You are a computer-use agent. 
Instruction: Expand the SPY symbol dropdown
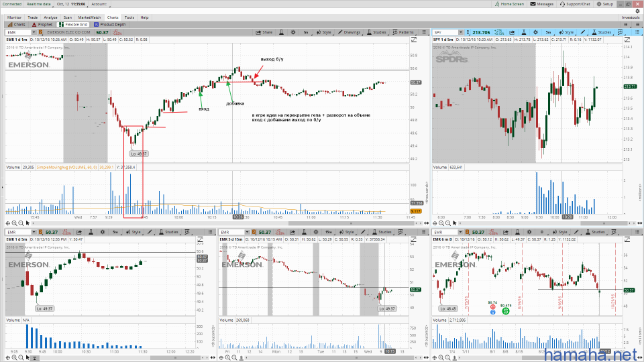[x=461, y=32]
